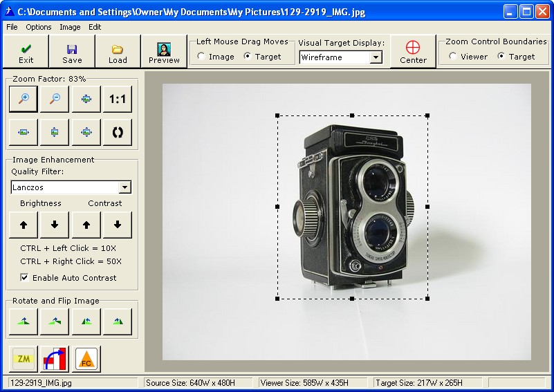The image size is (554, 392).
Task: Click the CTRL + Left Click = 10X hint
Action: click(68, 248)
